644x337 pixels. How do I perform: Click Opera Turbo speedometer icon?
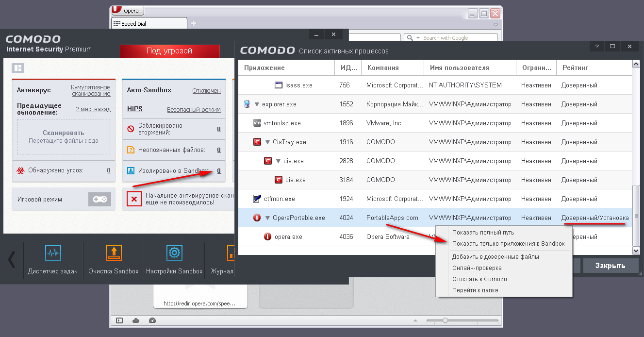click(152, 320)
